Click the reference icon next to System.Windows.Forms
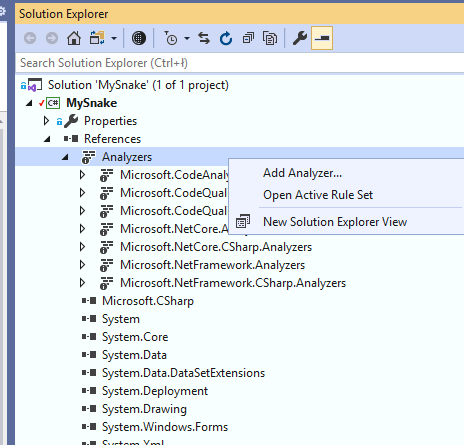Image resolution: width=464 pixels, height=445 pixels. 89,427
